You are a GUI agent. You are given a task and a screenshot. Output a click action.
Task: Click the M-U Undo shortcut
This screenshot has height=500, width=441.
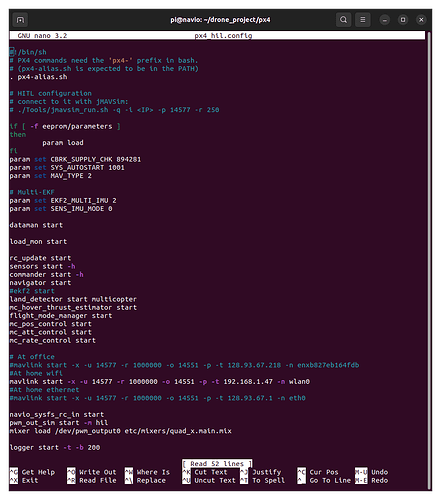[372, 472]
